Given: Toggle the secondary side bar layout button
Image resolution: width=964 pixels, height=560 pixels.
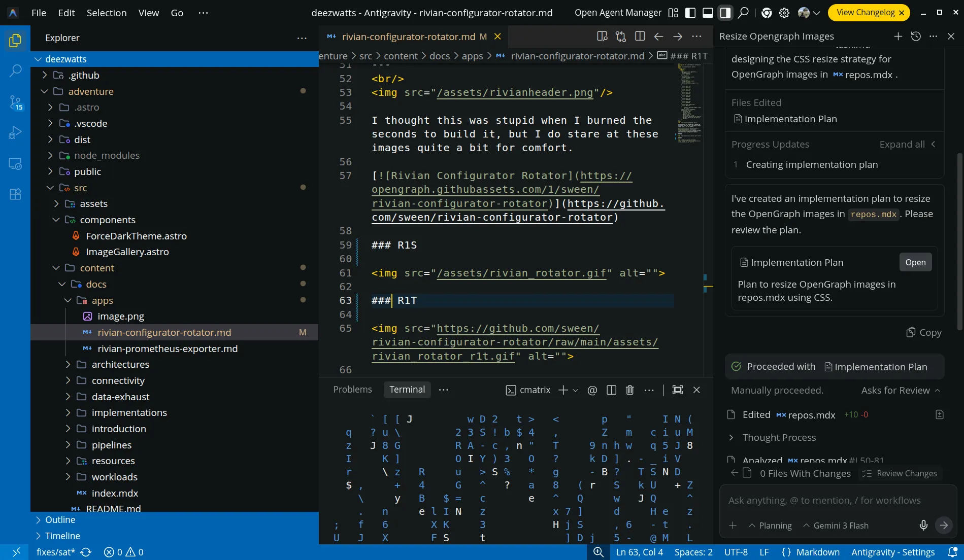Looking at the screenshot, I should point(725,13).
